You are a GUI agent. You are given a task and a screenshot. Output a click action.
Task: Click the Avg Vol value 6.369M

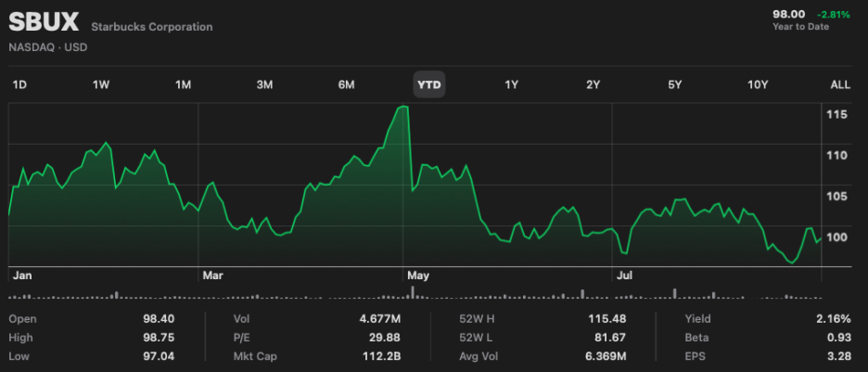click(x=605, y=356)
